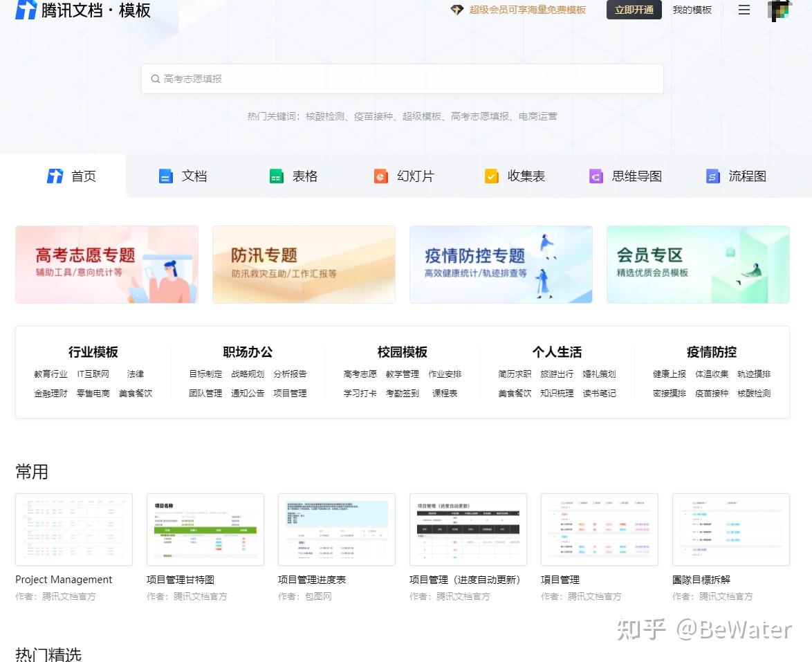
Task: Select 考勤签到 category
Action: pyautogui.click(x=403, y=394)
